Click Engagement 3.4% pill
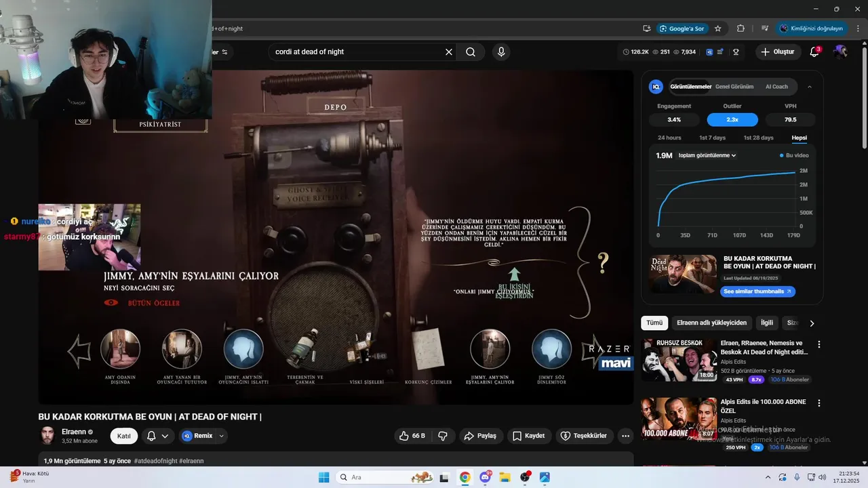 (674, 119)
